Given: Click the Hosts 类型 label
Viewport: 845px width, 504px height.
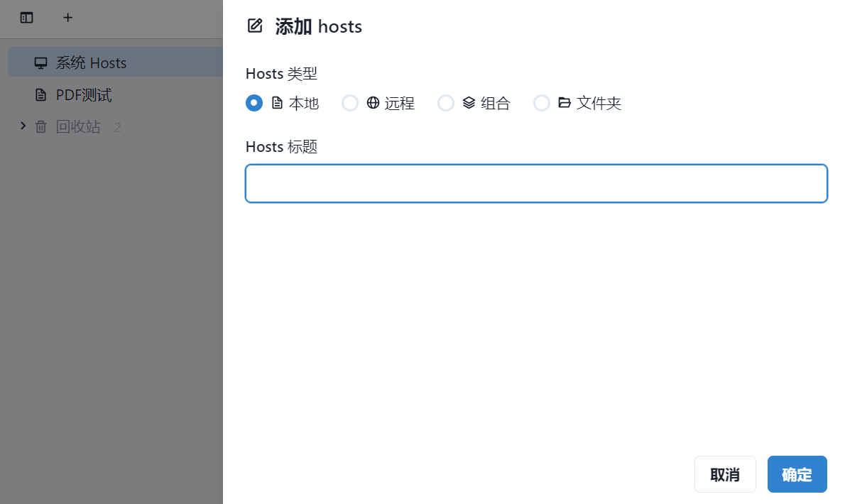Looking at the screenshot, I should point(281,74).
